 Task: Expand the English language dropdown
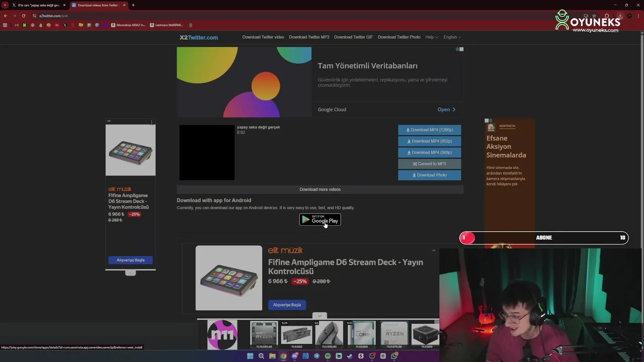pyautogui.click(x=452, y=37)
